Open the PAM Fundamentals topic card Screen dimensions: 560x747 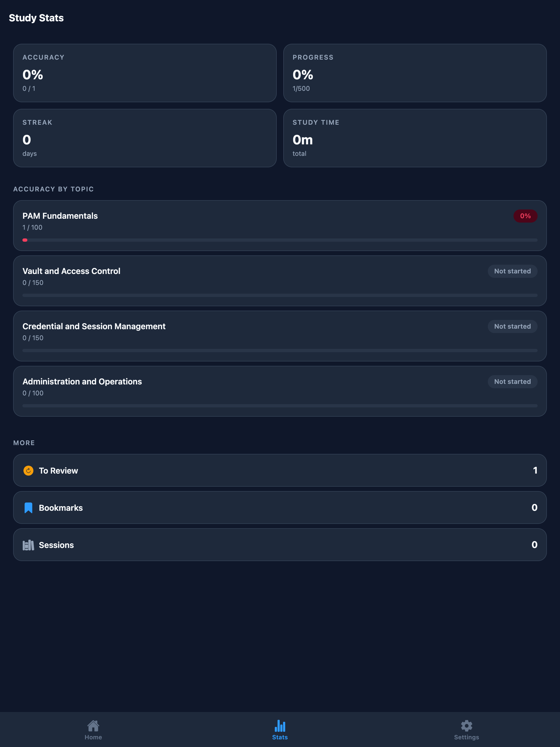[x=280, y=226]
